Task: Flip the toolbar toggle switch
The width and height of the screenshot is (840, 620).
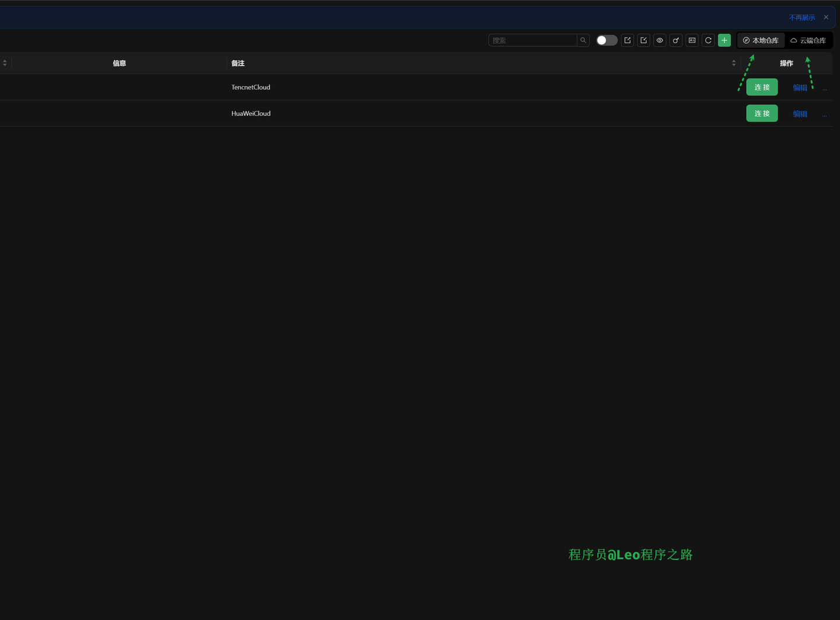Action: pyautogui.click(x=606, y=40)
